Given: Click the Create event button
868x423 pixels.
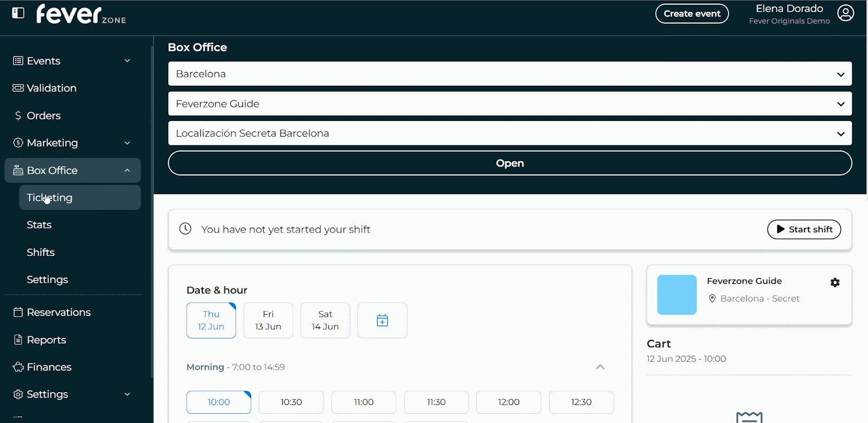Looking at the screenshot, I should (x=692, y=14).
